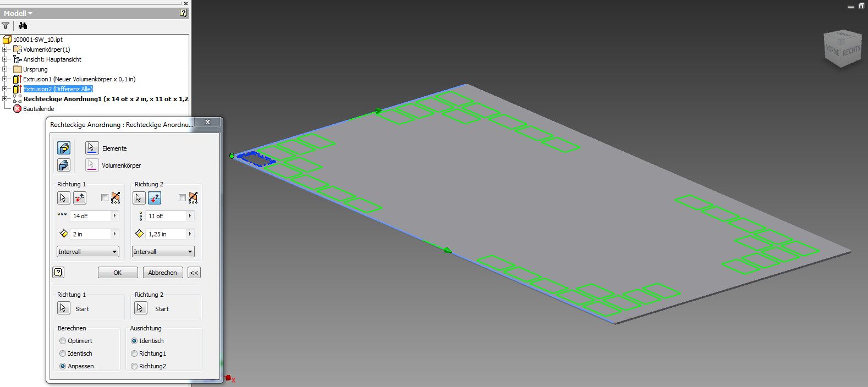
Task: Expand the Extrusion1 tree node
Action: [x=5, y=79]
